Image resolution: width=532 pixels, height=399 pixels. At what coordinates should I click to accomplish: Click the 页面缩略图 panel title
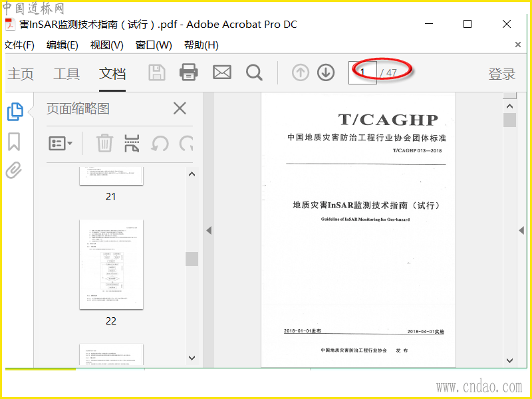point(78,108)
